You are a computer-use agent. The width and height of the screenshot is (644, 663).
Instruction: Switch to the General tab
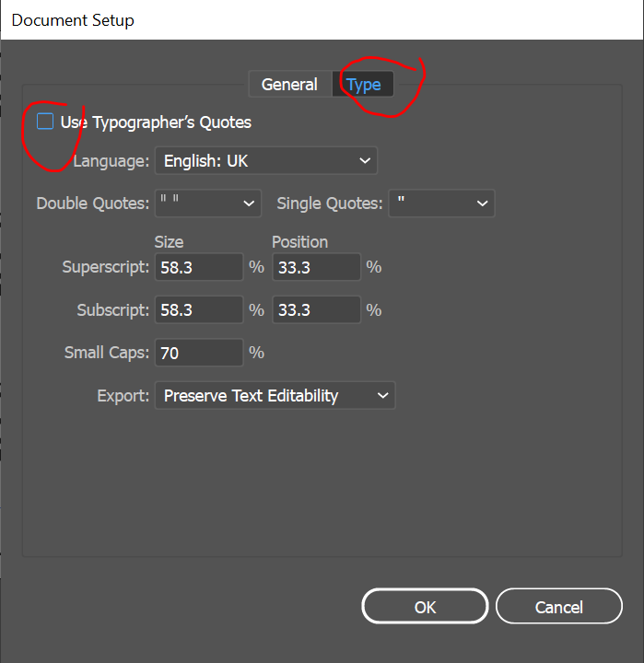[x=289, y=85]
